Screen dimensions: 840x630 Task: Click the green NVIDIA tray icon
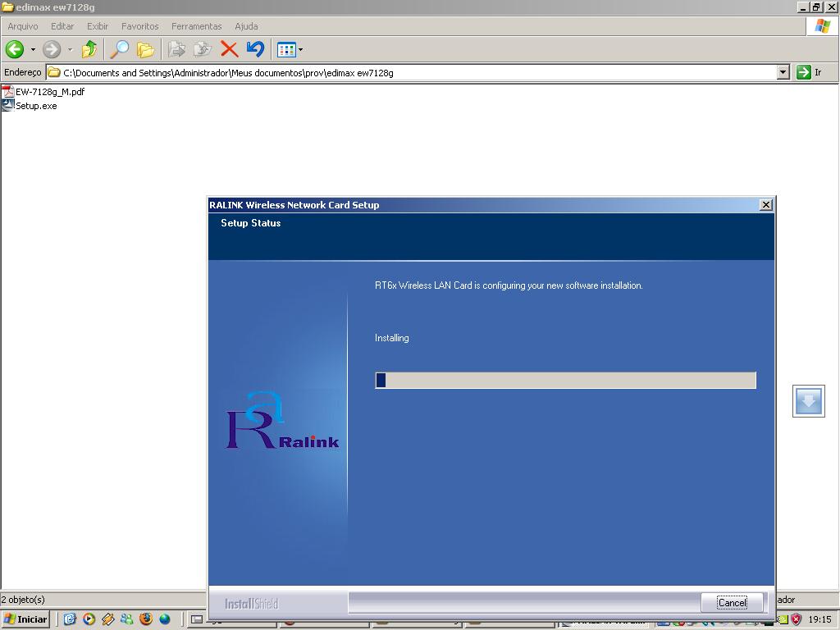click(783, 620)
